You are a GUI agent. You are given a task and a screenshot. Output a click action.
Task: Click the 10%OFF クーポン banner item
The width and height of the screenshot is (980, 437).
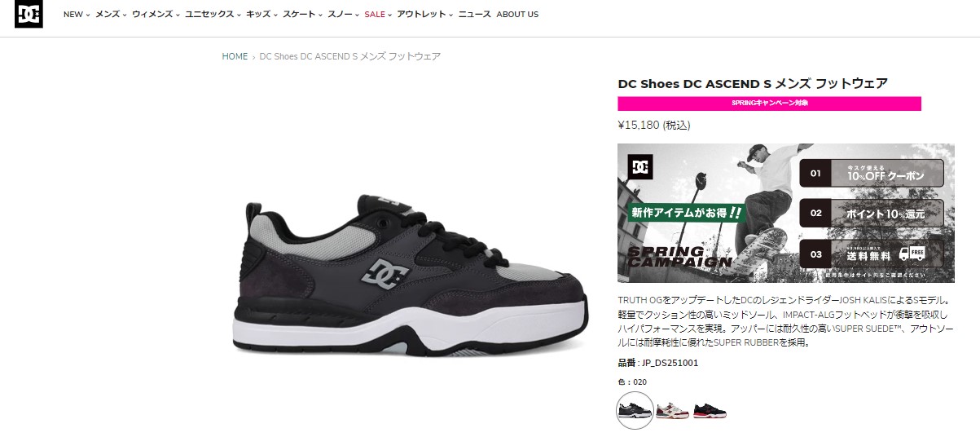(x=872, y=173)
